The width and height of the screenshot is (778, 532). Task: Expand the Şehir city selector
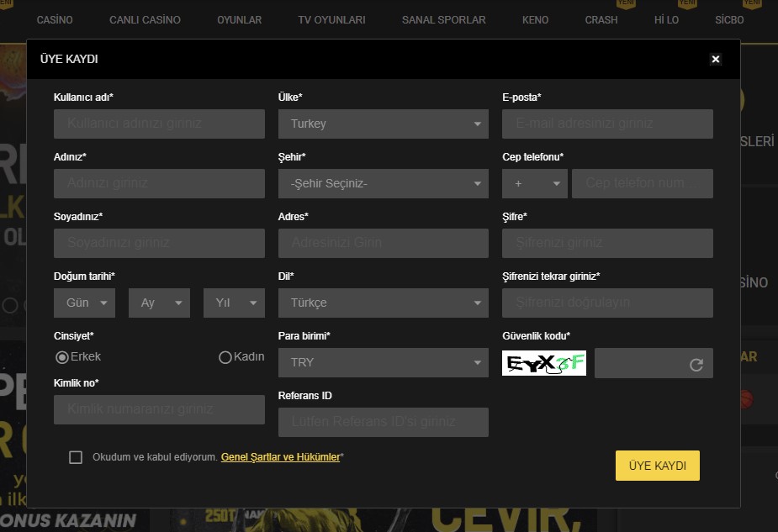click(x=383, y=183)
